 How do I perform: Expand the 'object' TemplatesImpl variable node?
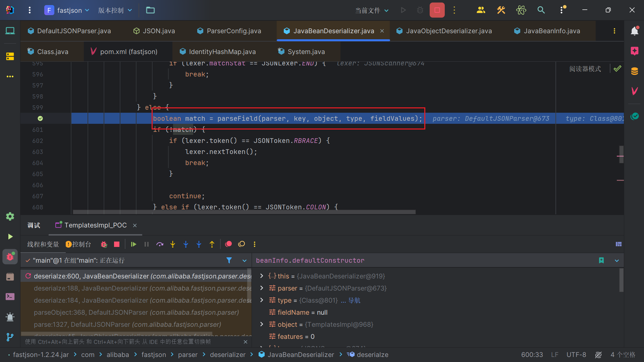(x=262, y=324)
